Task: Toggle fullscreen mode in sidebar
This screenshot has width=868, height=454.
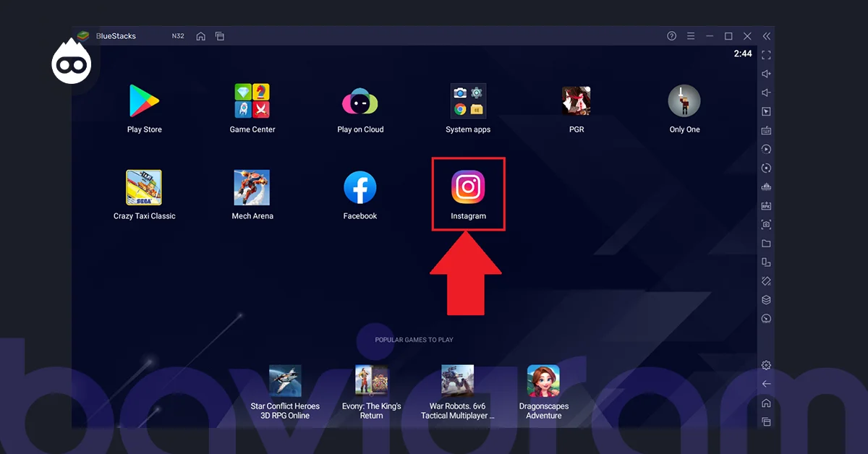Action: pos(766,55)
